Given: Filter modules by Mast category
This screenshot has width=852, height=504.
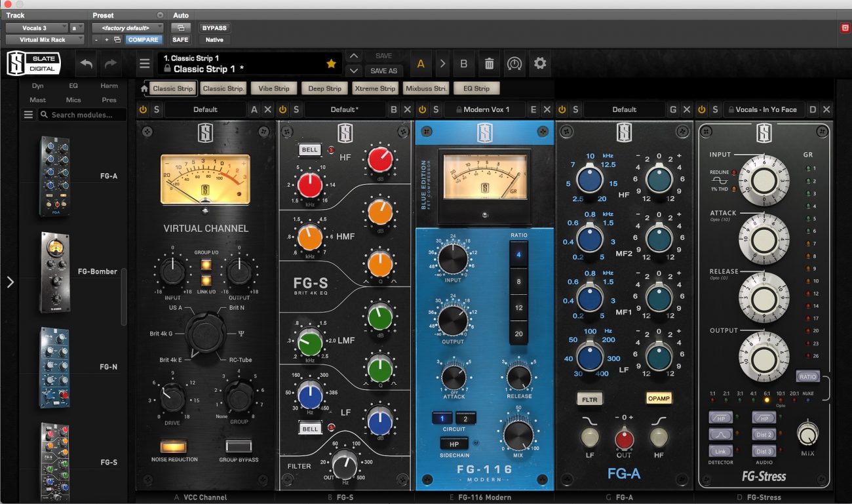Looking at the screenshot, I should click(38, 100).
